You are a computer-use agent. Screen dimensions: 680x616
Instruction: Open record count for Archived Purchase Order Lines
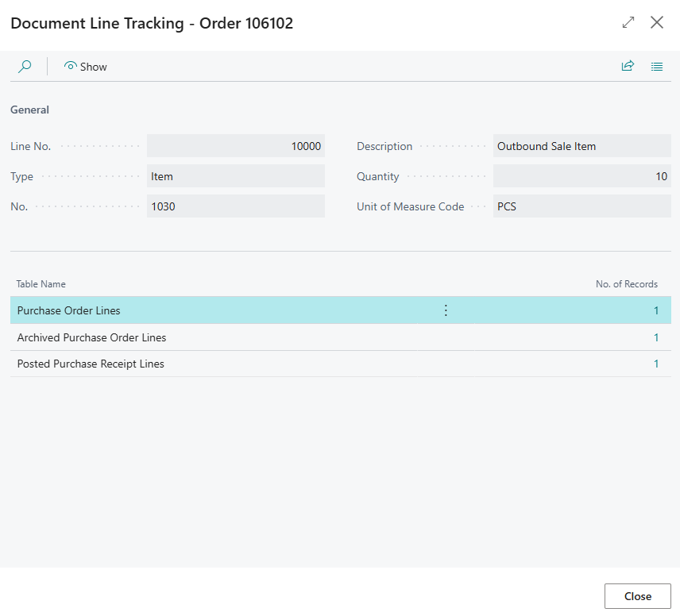tap(656, 337)
